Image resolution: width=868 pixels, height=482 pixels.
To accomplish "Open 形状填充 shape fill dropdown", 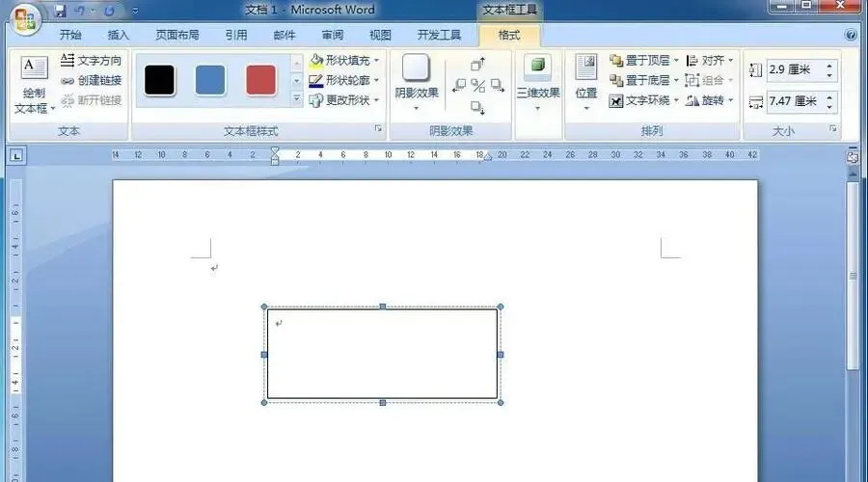I will pyautogui.click(x=344, y=60).
